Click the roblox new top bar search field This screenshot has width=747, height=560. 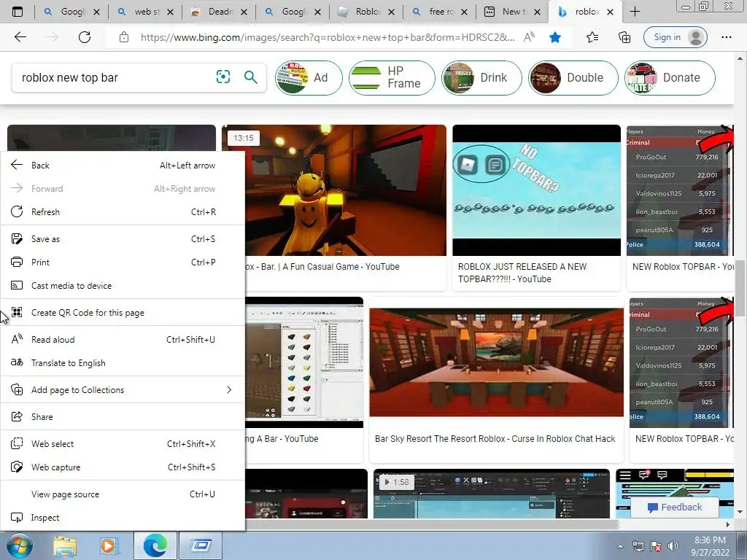(115, 77)
